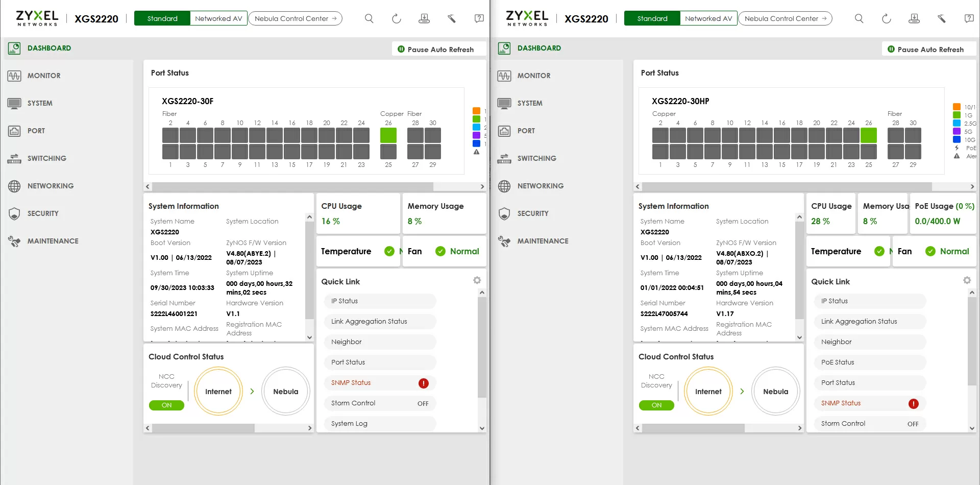Open the wizard tool icon in left window
This screenshot has height=485, width=980.
tap(452, 18)
